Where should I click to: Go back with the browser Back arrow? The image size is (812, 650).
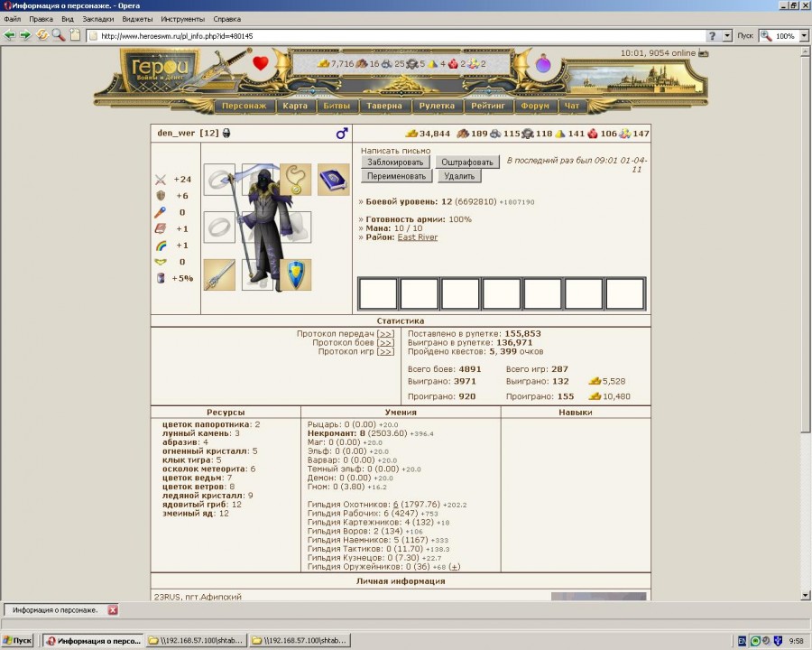pos(9,35)
